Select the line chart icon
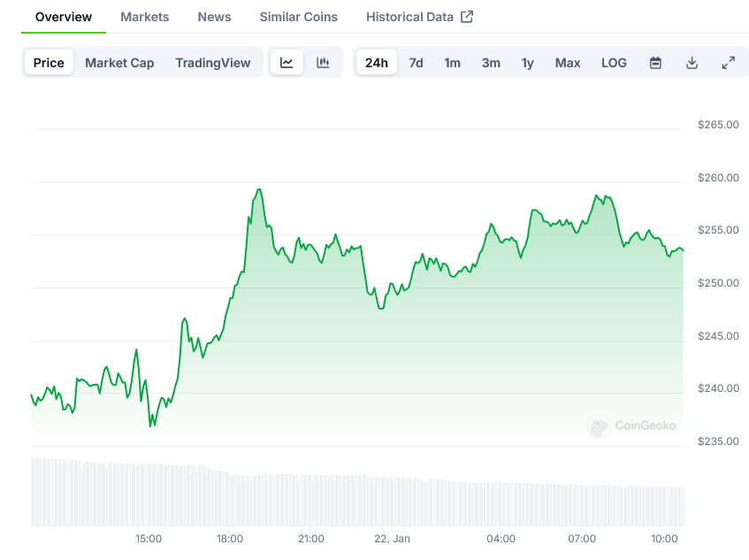Image resolution: width=749 pixels, height=560 pixels. [x=287, y=63]
